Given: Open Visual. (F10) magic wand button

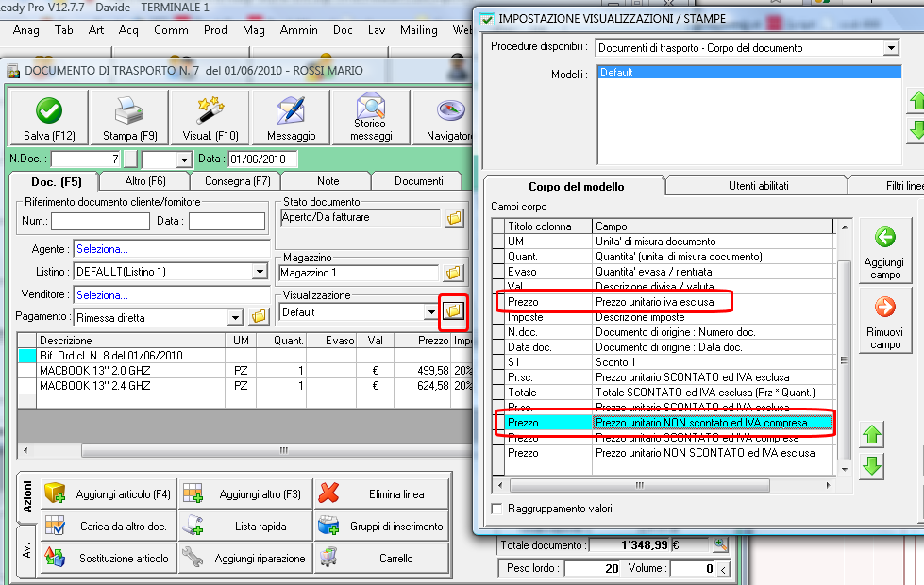Looking at the screenshot, I should (210, 117).
